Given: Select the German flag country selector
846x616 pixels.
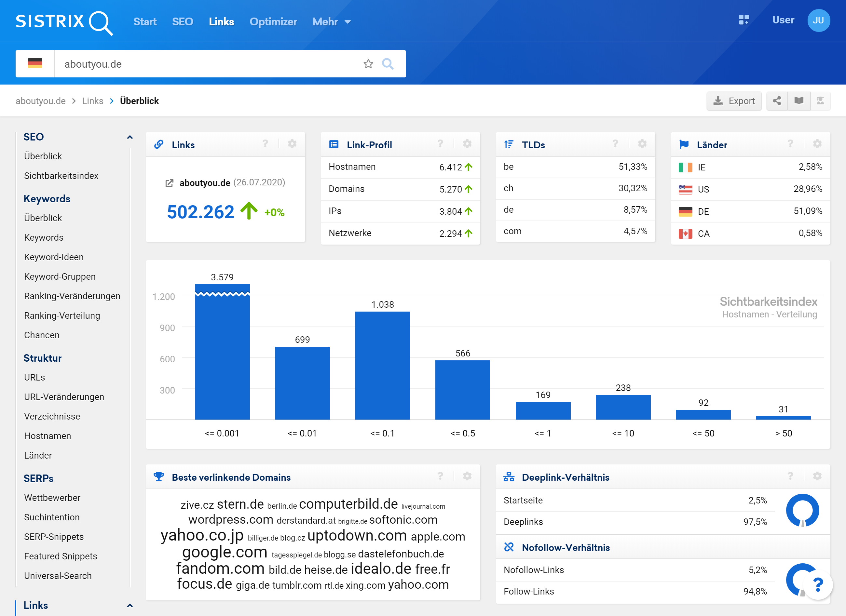Looking at the screenshot, I should pos(35,64).
